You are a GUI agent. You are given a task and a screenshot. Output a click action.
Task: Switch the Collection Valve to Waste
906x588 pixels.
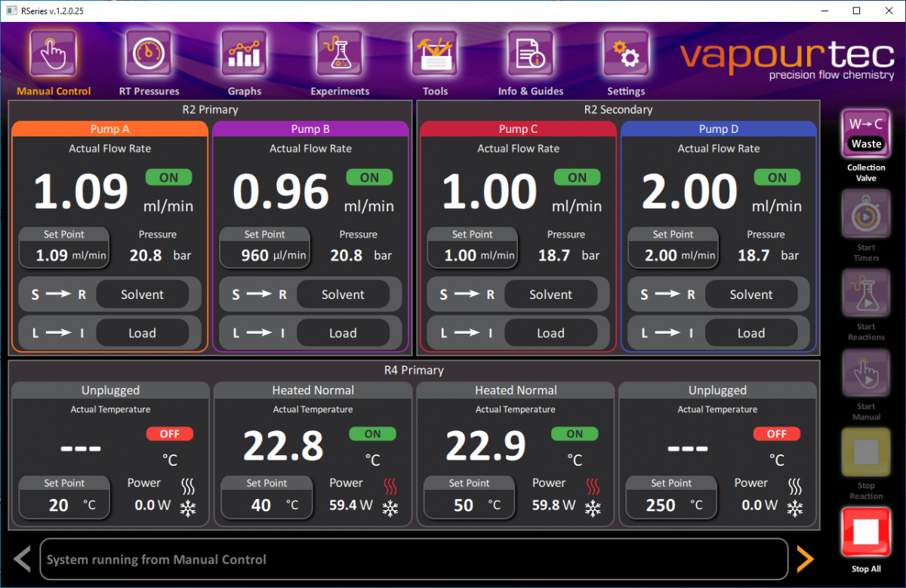click(865, 133)
